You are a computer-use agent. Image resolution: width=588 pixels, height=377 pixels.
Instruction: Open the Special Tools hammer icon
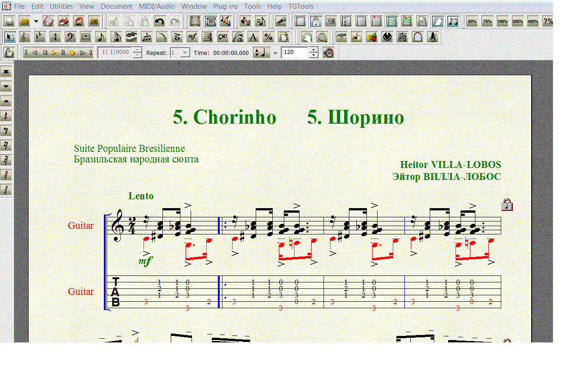[x=342, y=37]
